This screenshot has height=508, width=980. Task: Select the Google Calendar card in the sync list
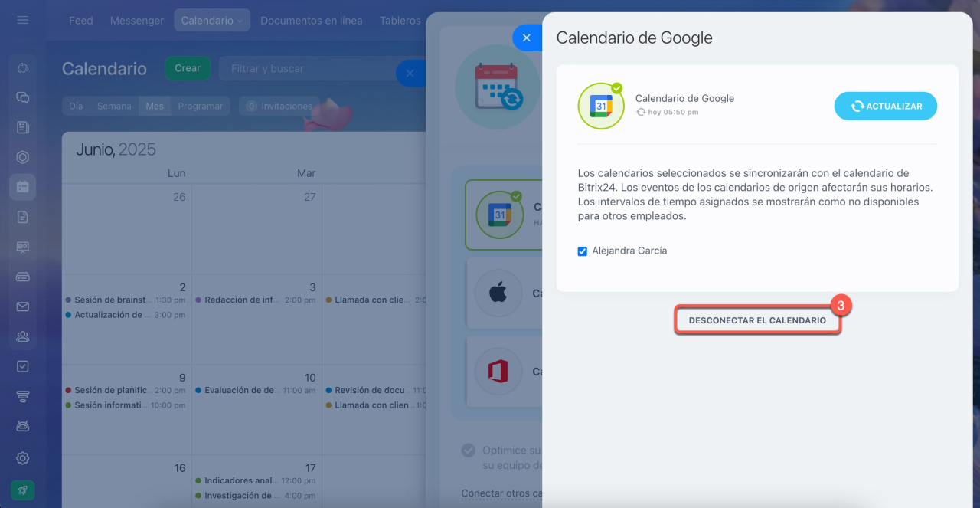(504, 215)
